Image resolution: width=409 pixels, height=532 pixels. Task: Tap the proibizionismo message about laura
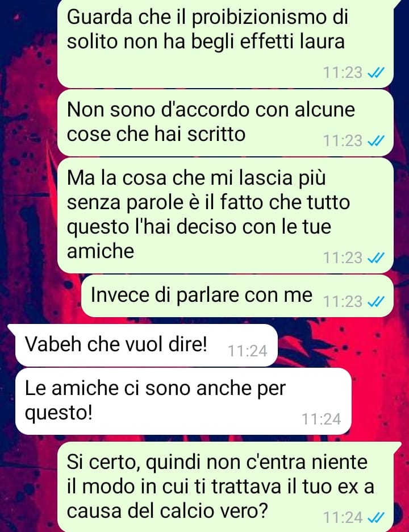point(225,43)
